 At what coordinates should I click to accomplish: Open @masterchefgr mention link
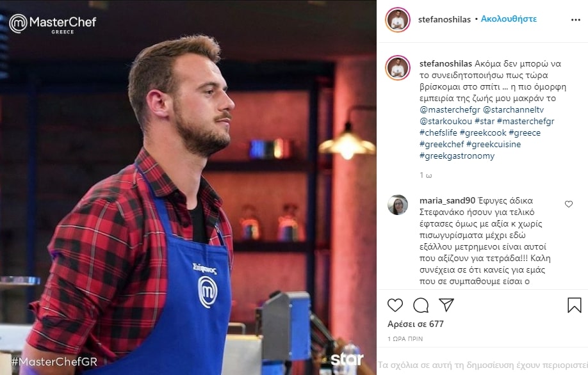tap(450, 110)
